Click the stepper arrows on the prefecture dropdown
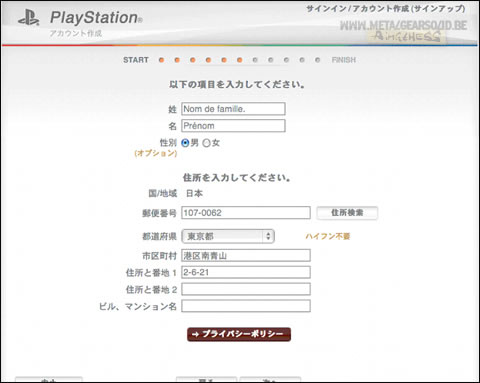 [268, 236]
